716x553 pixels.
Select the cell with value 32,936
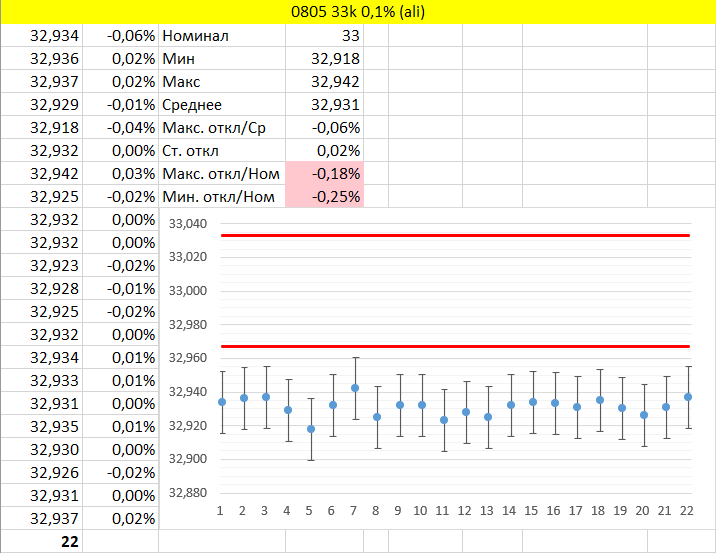tap(41, 59)
